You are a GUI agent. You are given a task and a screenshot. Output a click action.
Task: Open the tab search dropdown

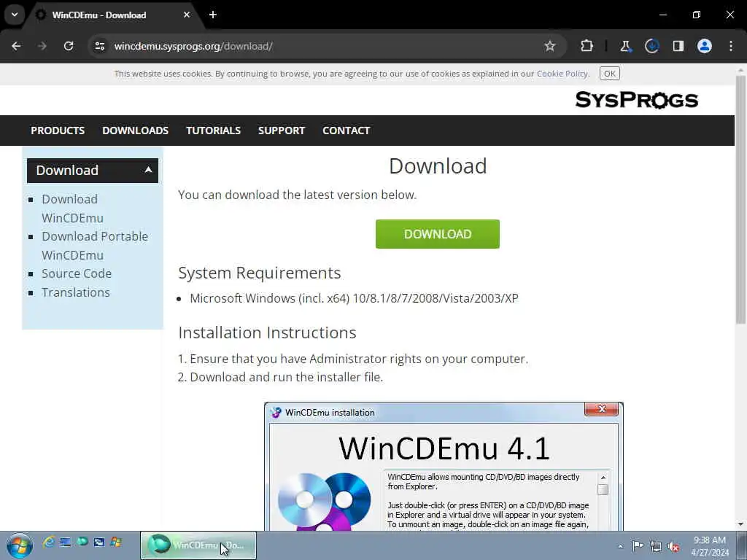pyautogui.click(x=15, y=15)
